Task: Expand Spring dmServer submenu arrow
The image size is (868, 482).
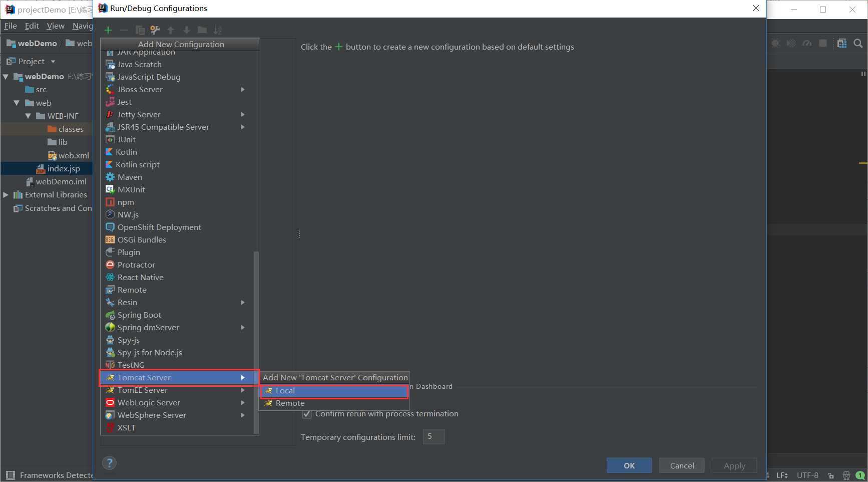Action: pos(243,327)
